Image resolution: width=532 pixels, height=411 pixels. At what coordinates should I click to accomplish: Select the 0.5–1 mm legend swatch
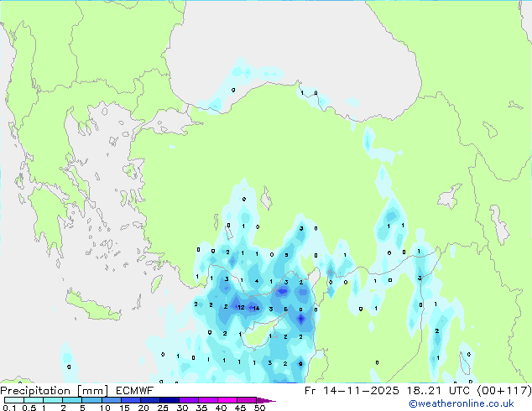34,400
